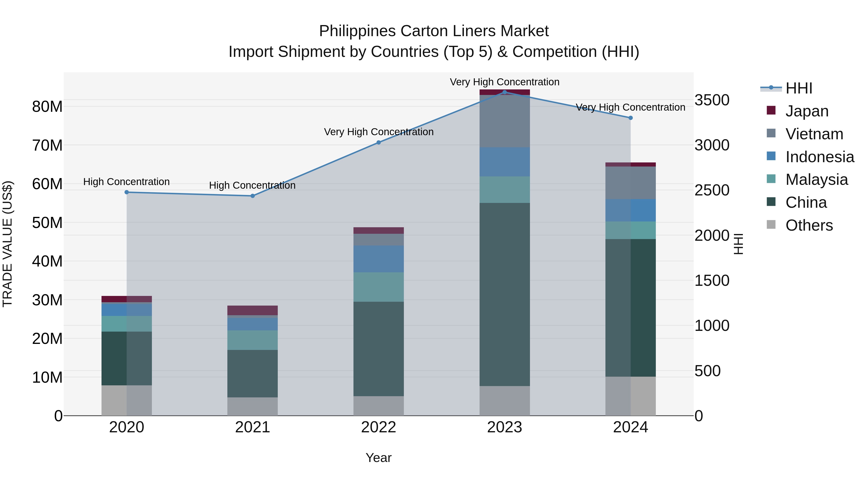868x488 pixels.
Task: Click 'Very High Concentration' annotation above 2022
Action: pyautogui.click(x=379, y=132)
